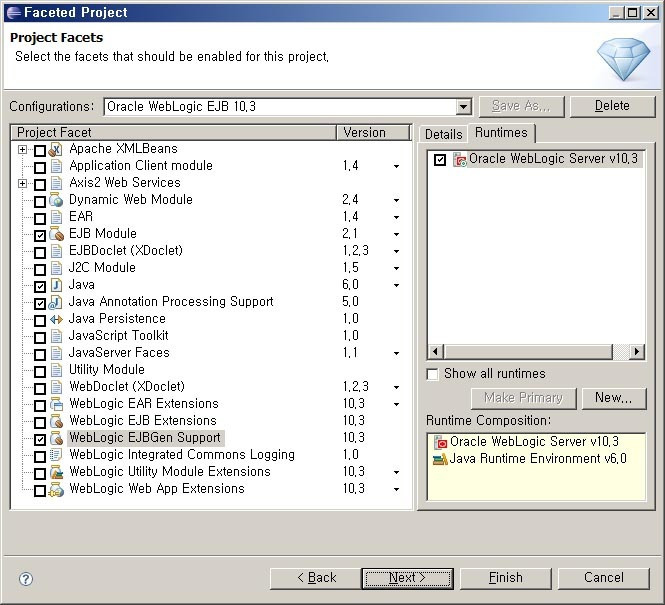Click the Java Runtime Environment v6.0 icon
The width and height of the screenshot is (665, 605).
[440, 459]
